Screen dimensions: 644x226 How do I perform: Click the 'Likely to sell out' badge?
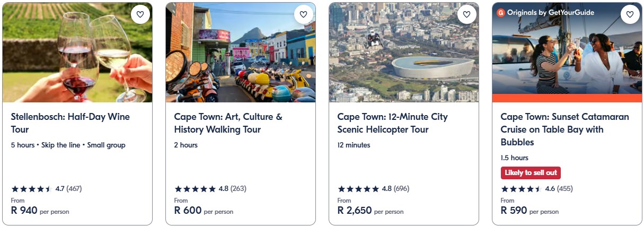[x=531, y=173]
